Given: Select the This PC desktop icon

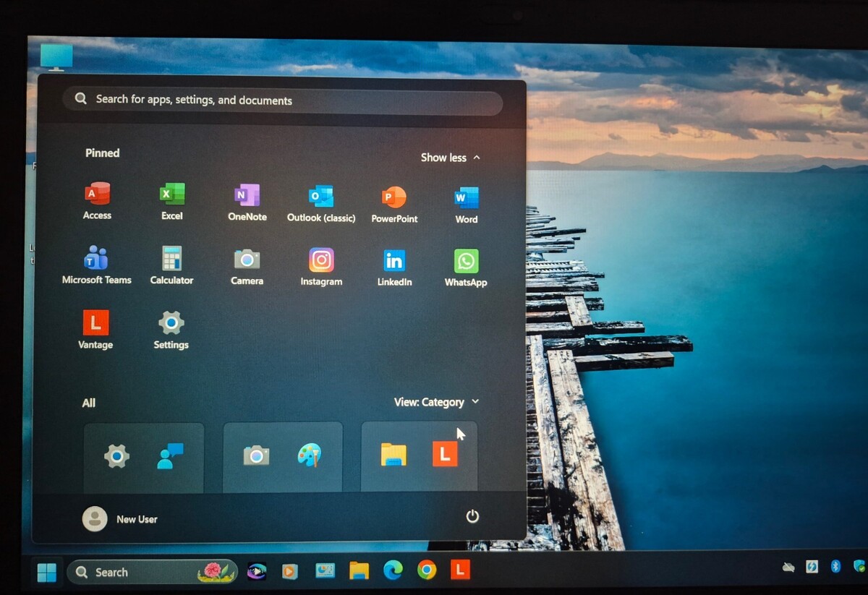Looking at the screenshot, I should click(56, 56).
